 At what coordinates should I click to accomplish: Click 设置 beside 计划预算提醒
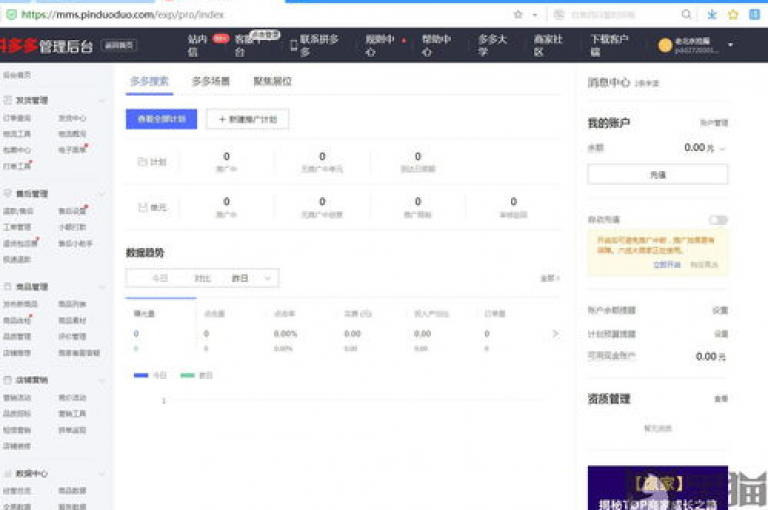click(x=720, y=334)
